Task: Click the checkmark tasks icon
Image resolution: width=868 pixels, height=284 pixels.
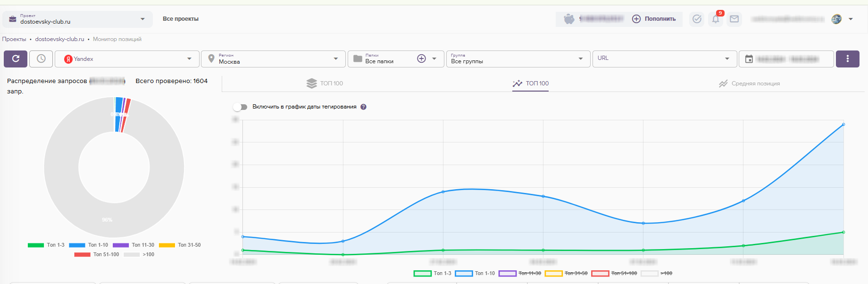Action: pos(697,19)
